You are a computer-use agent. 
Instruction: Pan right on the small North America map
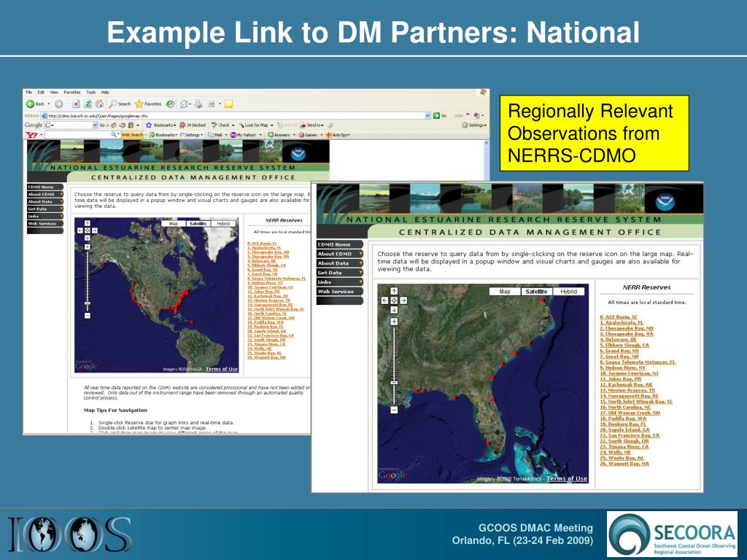coord(95,230)
